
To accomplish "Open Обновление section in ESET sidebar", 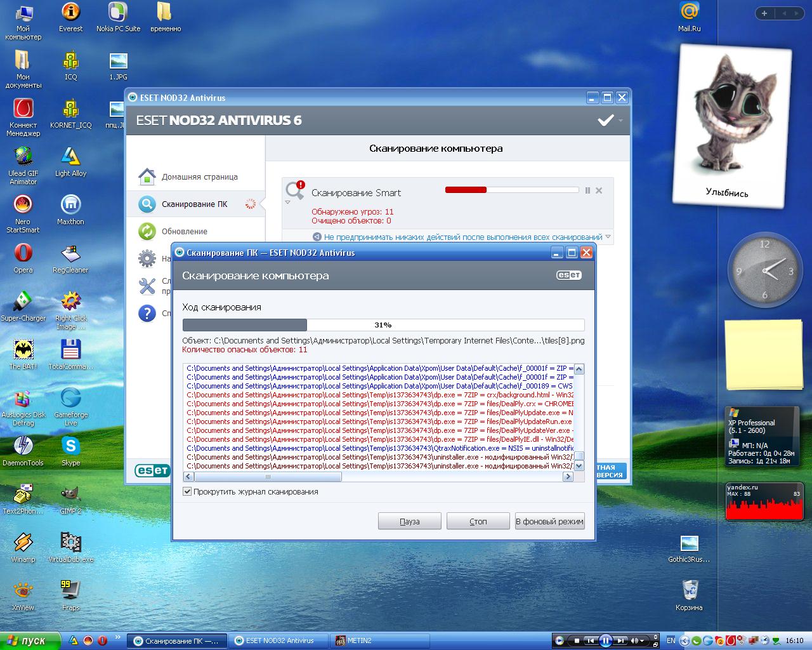I will tap(184, 231).
